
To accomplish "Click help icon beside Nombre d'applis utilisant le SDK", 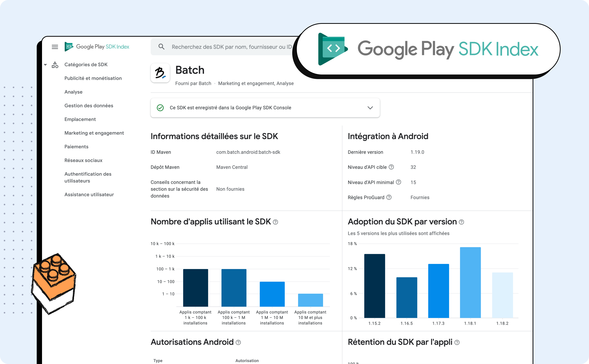I will (275, 222).
